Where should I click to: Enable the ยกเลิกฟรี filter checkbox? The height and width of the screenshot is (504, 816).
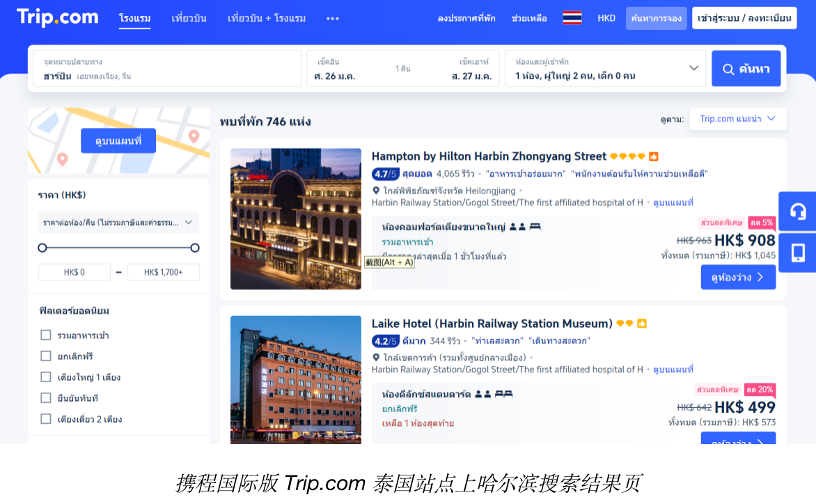(46, 356)
